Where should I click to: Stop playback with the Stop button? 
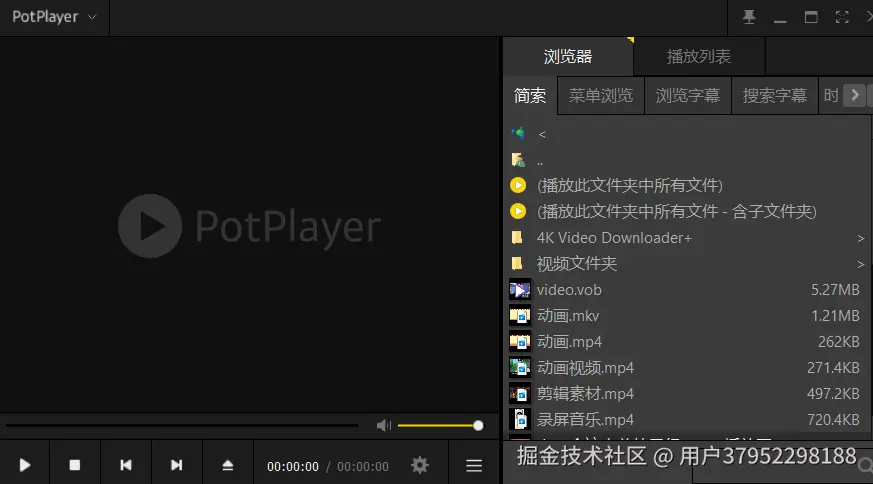tap(75, 465)
